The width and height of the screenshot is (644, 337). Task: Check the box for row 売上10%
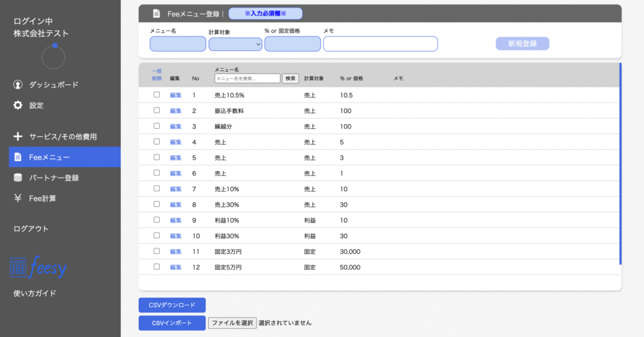point(157,189)
